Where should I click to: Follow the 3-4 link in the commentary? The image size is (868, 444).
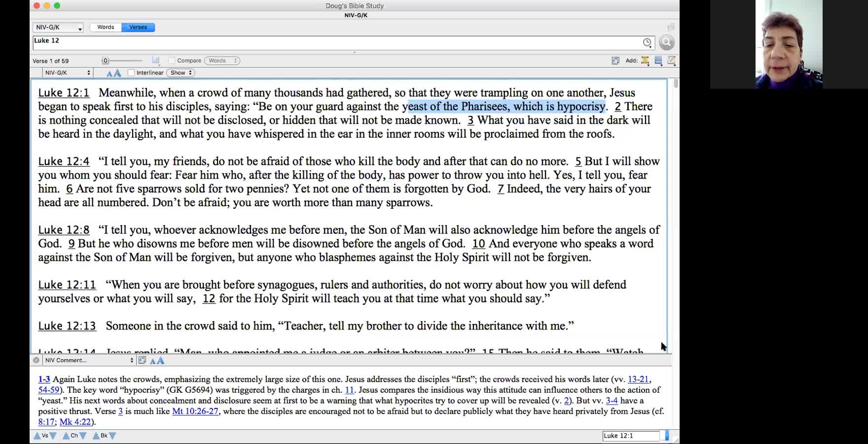(612, 401)
